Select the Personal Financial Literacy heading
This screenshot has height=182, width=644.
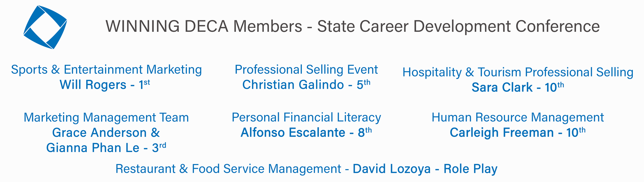(306, 118)
